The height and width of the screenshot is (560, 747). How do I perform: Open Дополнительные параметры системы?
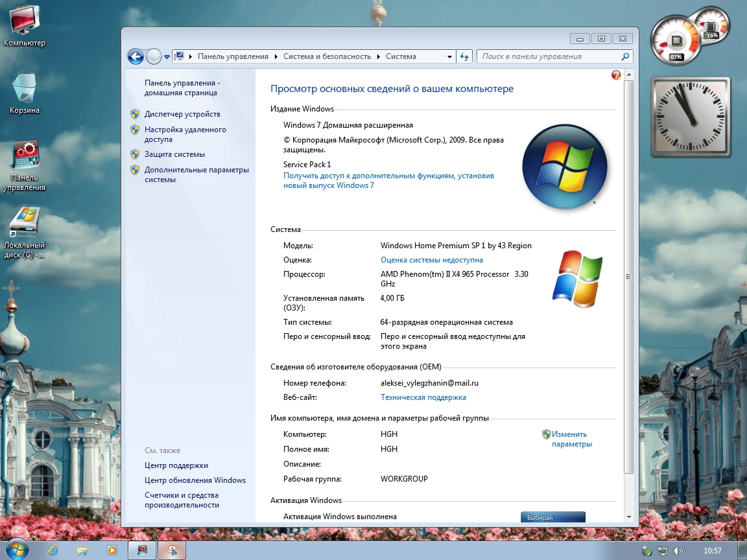click(x=196, y=174)
